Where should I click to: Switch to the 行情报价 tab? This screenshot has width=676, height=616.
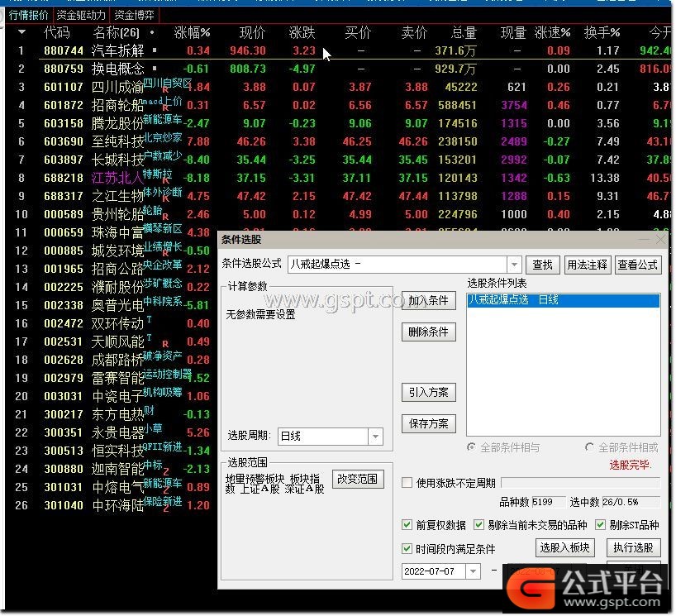28,16
